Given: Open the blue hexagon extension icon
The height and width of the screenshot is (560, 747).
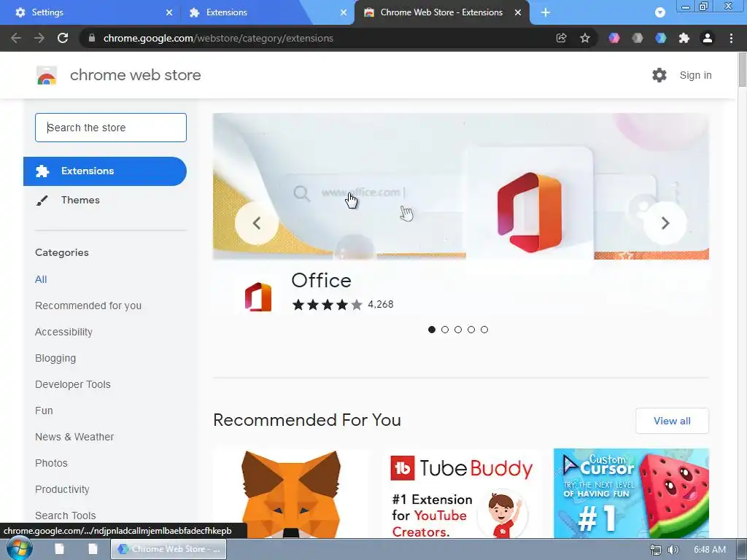Looking at the screenshot, I should click(661, 38).
